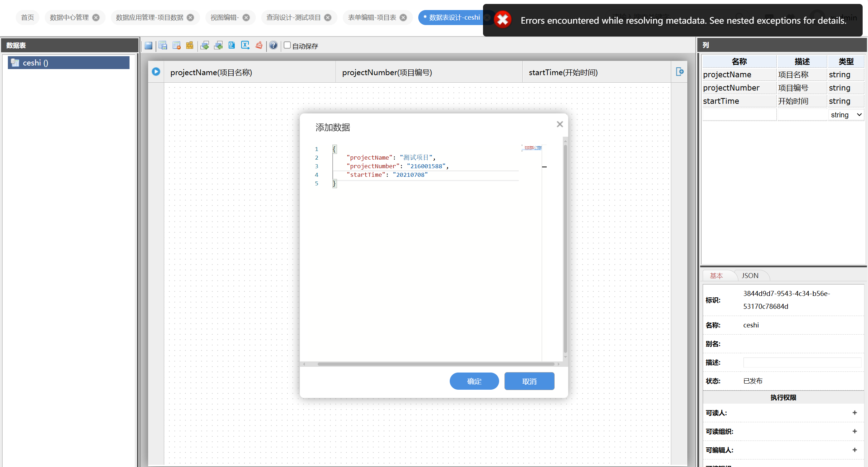Close the 数据中心管理 tab
The height and width of the screenshot is (467, 868).
click(96, 18)
